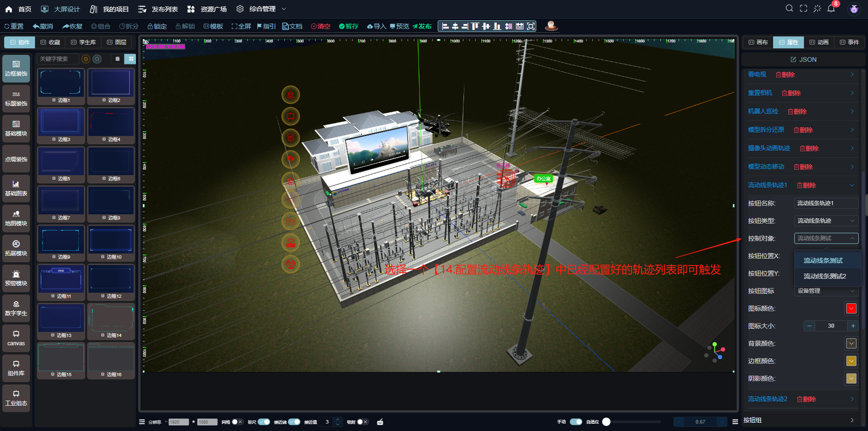Viewport: 868px width, 431px height.
Task: Switch to the 动画 animation tab
Action: (x=819, y=42)
